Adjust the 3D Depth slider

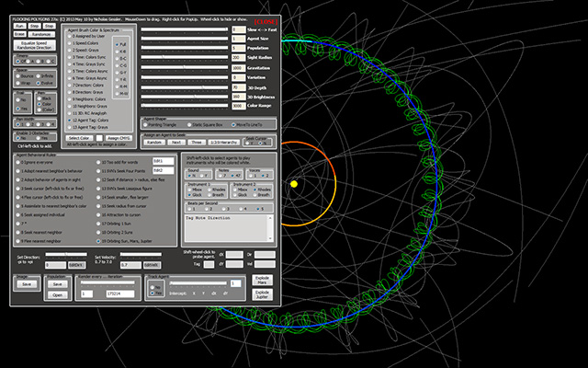185,87
